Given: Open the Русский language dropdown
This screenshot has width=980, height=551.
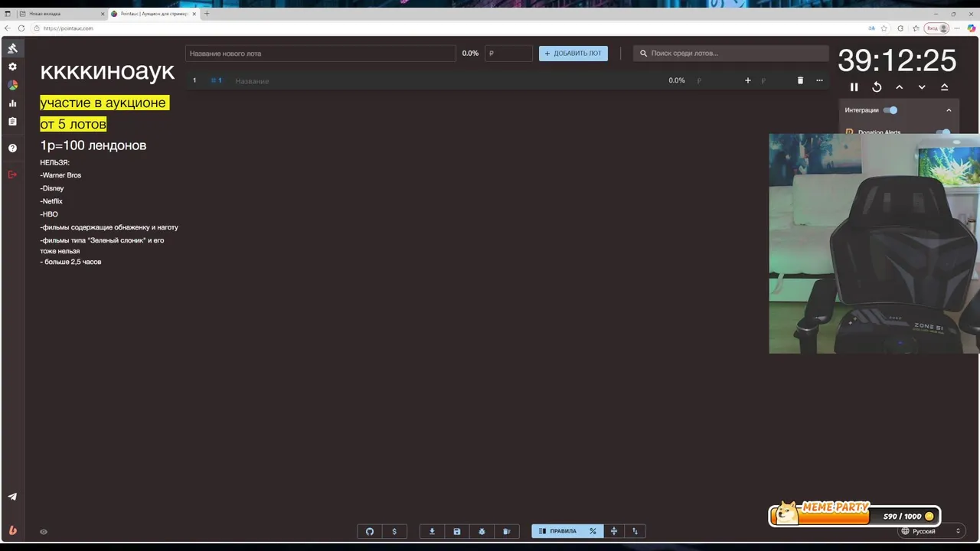Looking at the screenshot, I should [x=931, y=531].
